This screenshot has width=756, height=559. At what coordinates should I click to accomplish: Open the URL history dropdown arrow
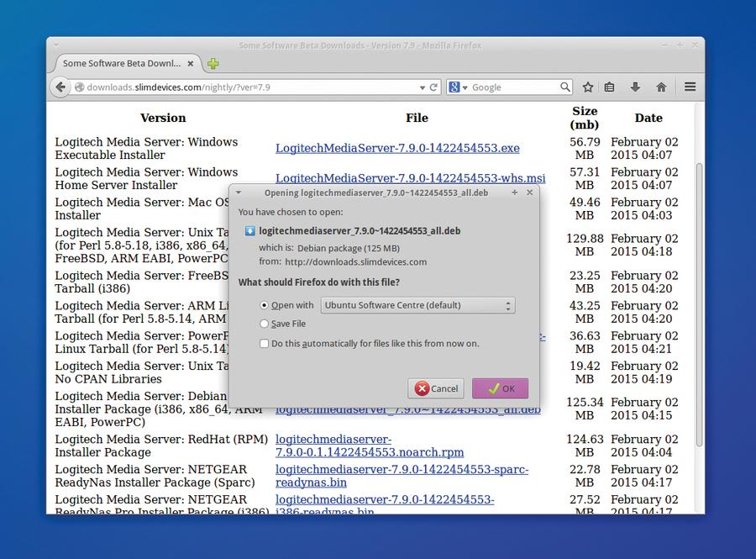[423, 87]
